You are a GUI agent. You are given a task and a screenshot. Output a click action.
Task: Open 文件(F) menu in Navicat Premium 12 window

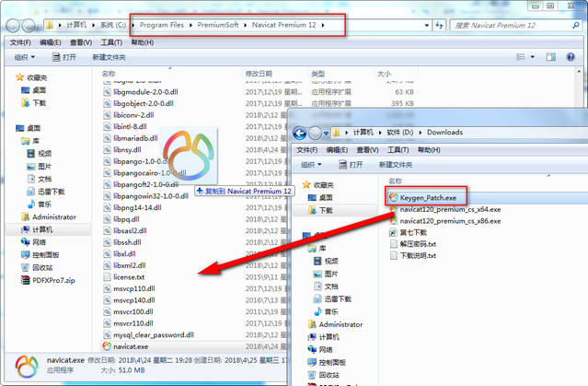point(20,42)
